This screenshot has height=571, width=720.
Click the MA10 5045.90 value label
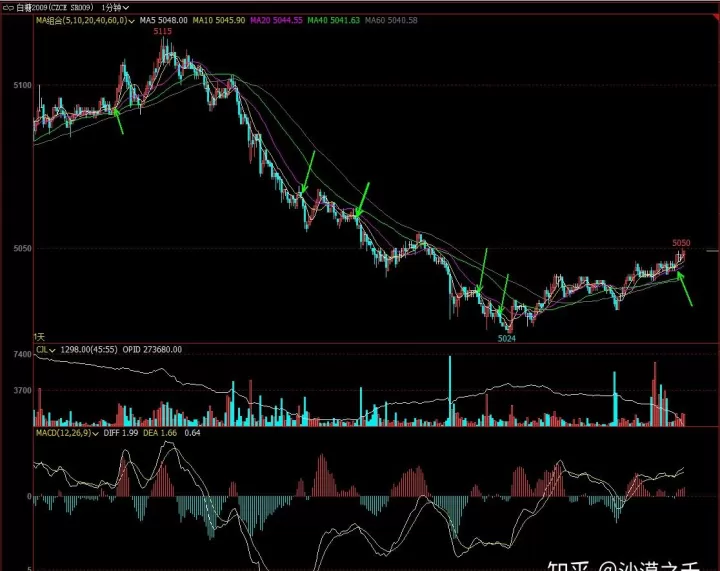(219, 20)
